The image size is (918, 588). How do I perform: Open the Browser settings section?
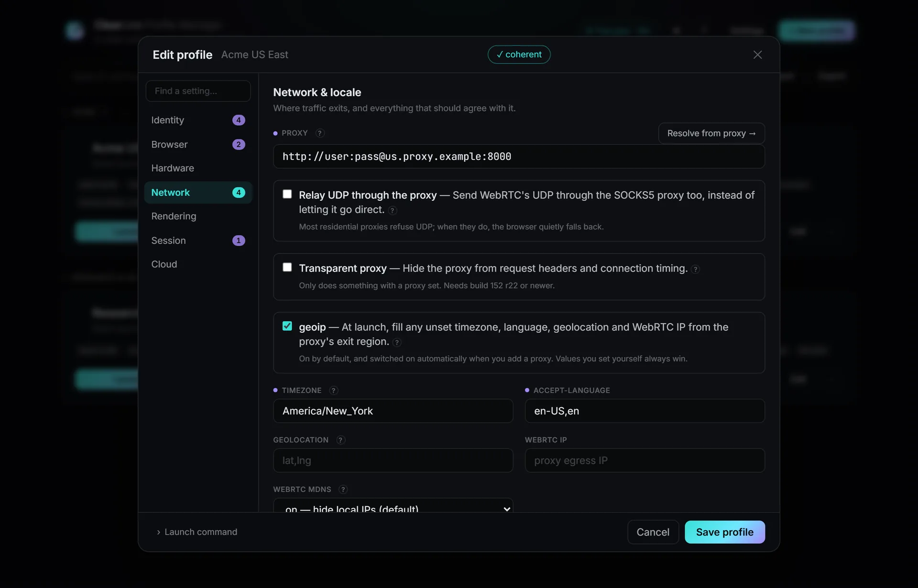click(x=198, y=144)
